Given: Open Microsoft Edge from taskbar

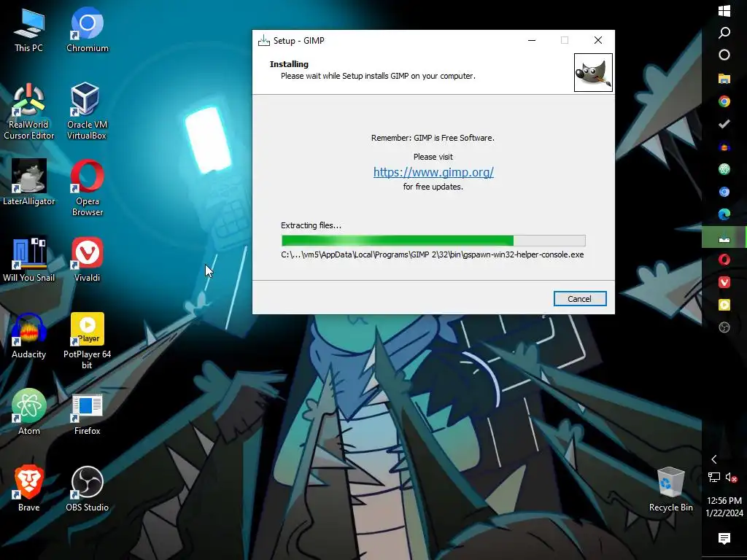Looking at the screenshot, I should click(x=724, y=214).
